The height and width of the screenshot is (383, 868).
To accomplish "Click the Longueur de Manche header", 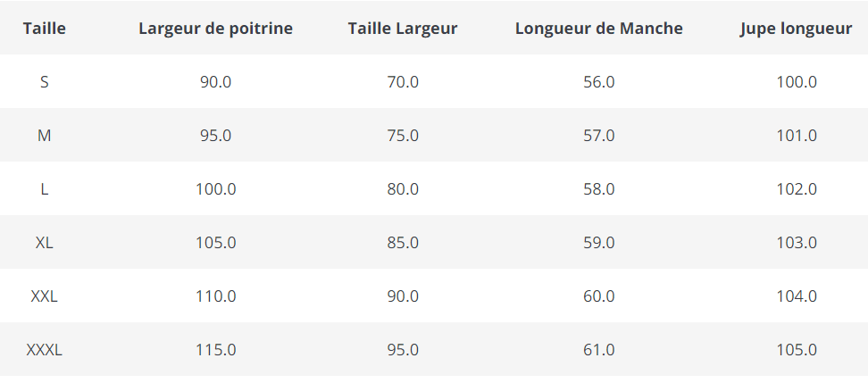I will (598, 29).
